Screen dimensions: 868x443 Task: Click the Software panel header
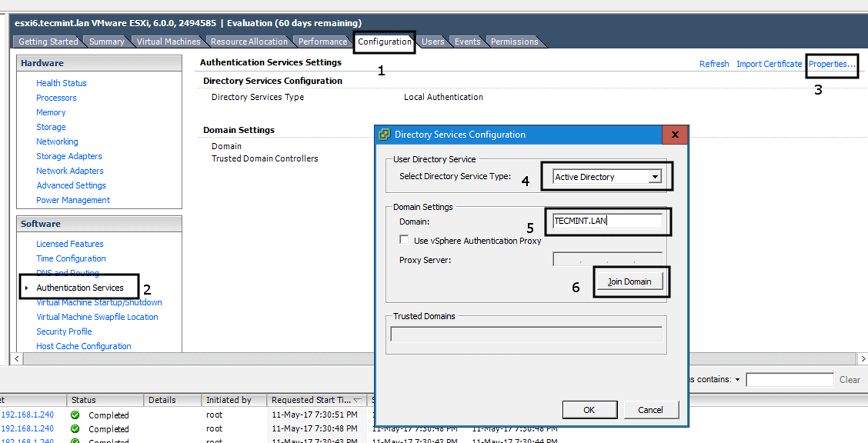click(x=99, y=224)
